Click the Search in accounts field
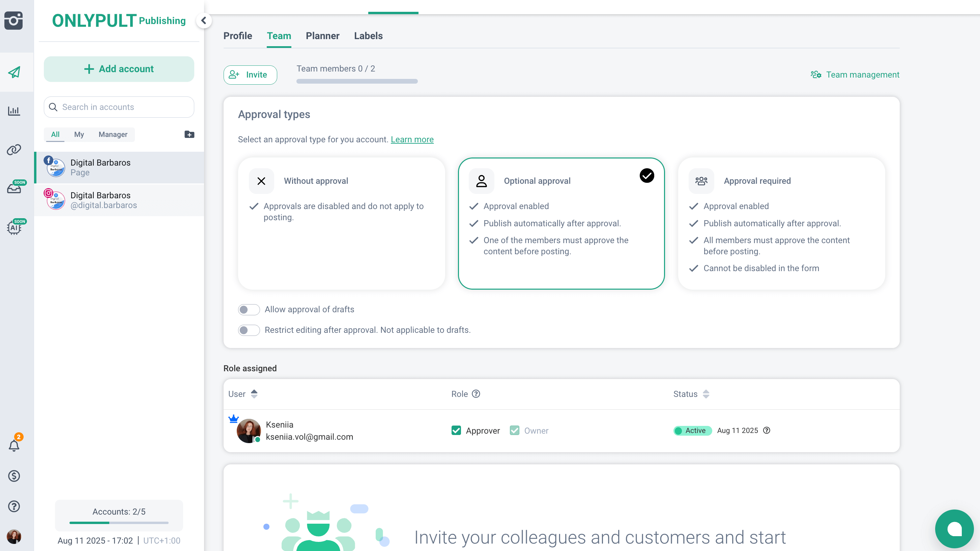The image size is (980, 551). 119,107
